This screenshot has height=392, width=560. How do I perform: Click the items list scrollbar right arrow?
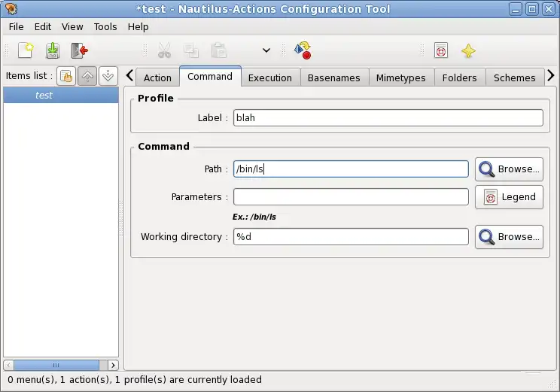(113, 365)
